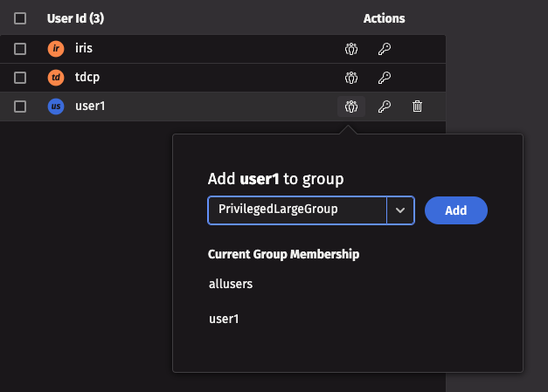The height and width of the screenshot is (392, 548).
Task: Select the user1 group membership entry
Action: coord(224,319)
